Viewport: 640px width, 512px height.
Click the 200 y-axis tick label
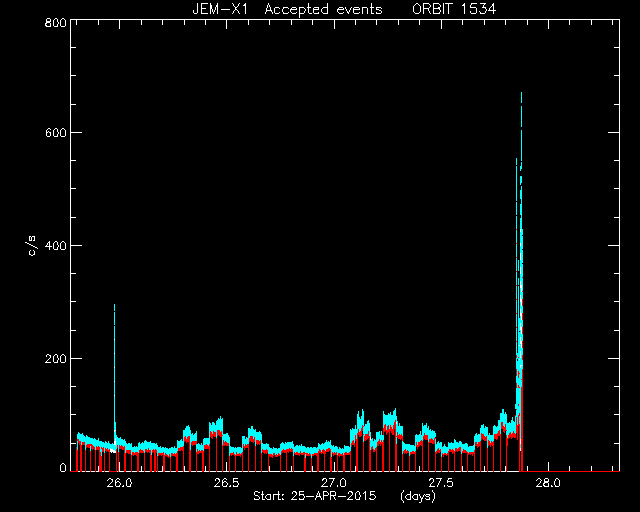(x=55, y=359)
